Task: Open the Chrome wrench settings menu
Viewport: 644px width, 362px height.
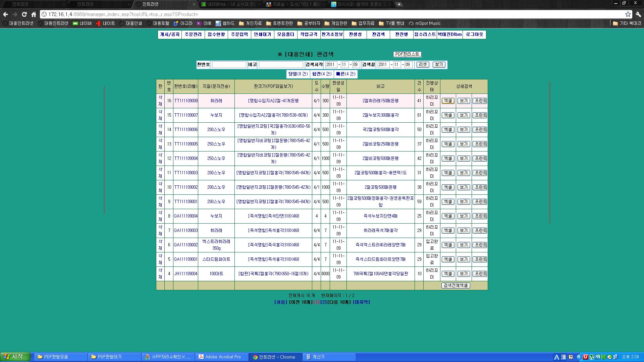Action: (x=638, y=14)
